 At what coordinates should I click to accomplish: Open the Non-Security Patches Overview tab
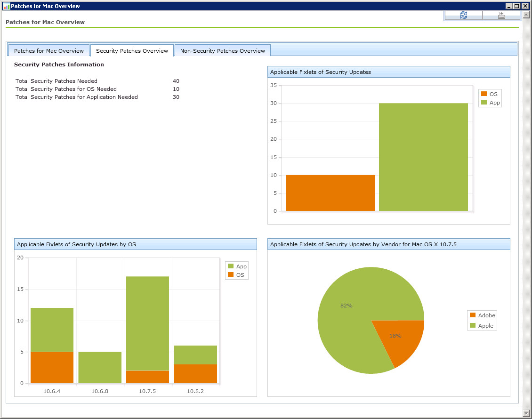point(222,51)
